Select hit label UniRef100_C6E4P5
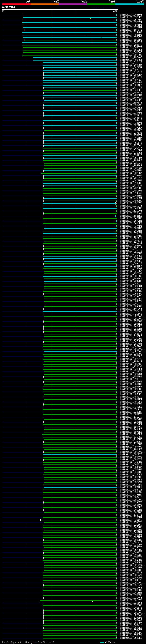This screenshot has width=146, height=644. point(131,294)
